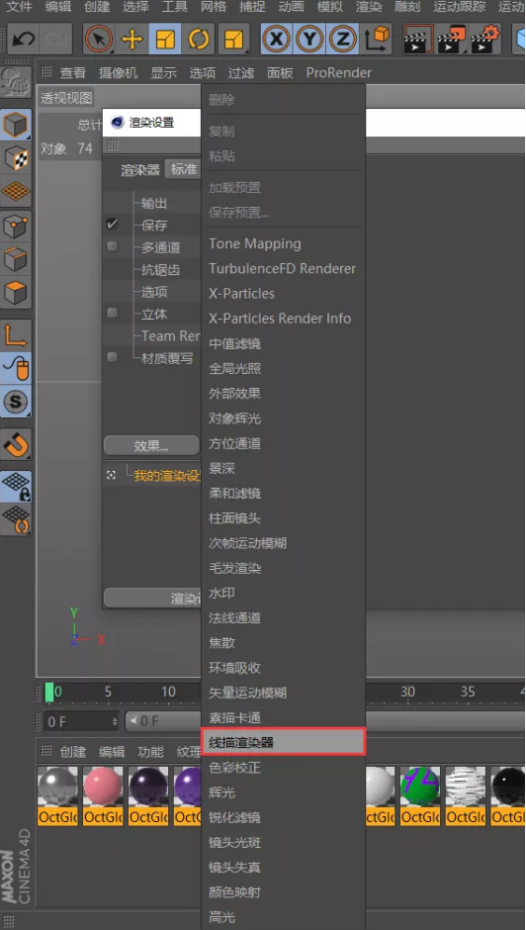Enable the Workplane mode orange grid

pos(16,191)
